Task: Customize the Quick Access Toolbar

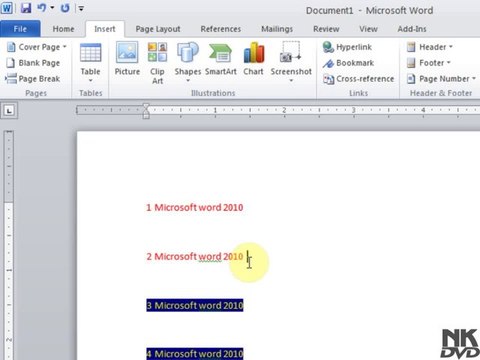Action: [x=81, y=8]
